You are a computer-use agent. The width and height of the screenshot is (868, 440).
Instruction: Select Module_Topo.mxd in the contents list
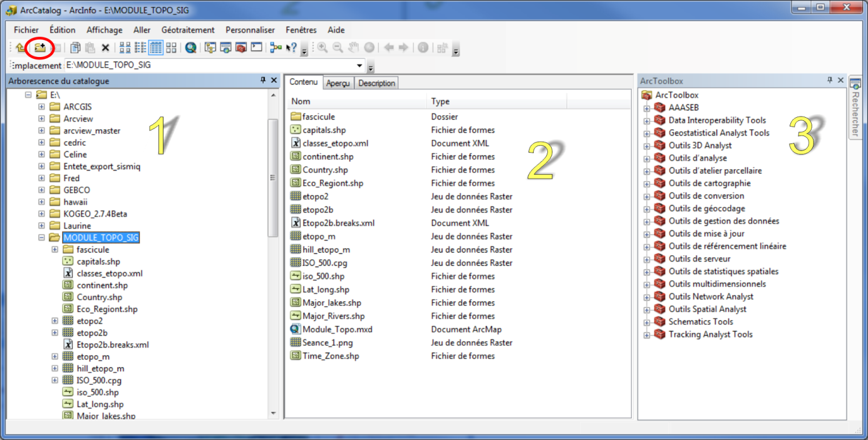pyautogui.click(x=337, y=330)
